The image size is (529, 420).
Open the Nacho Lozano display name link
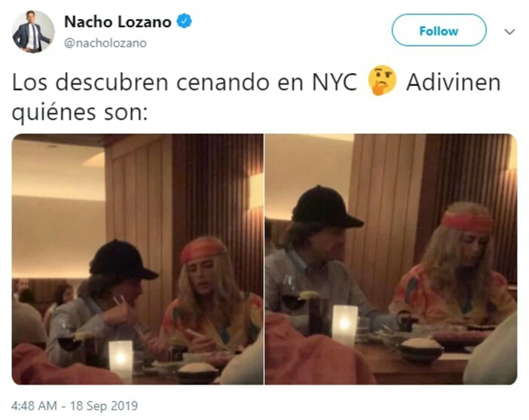tap(118, 22)
